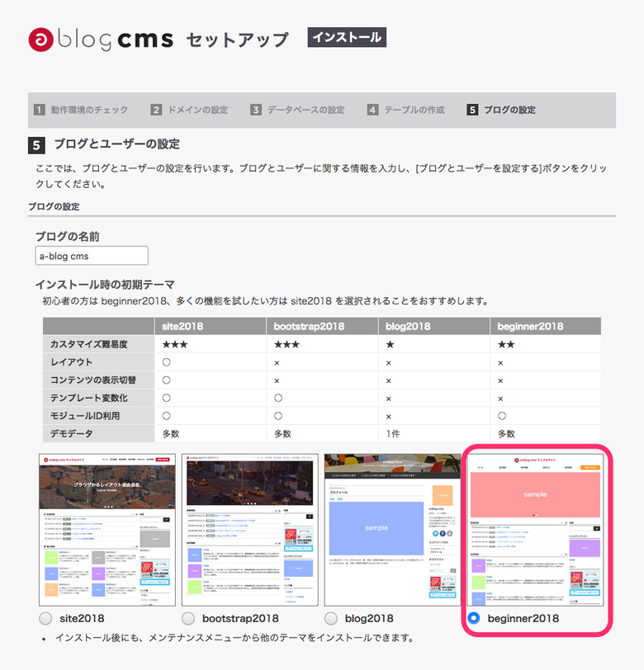Select step 5 ブログの設定 tab

(x=501, y=110)
